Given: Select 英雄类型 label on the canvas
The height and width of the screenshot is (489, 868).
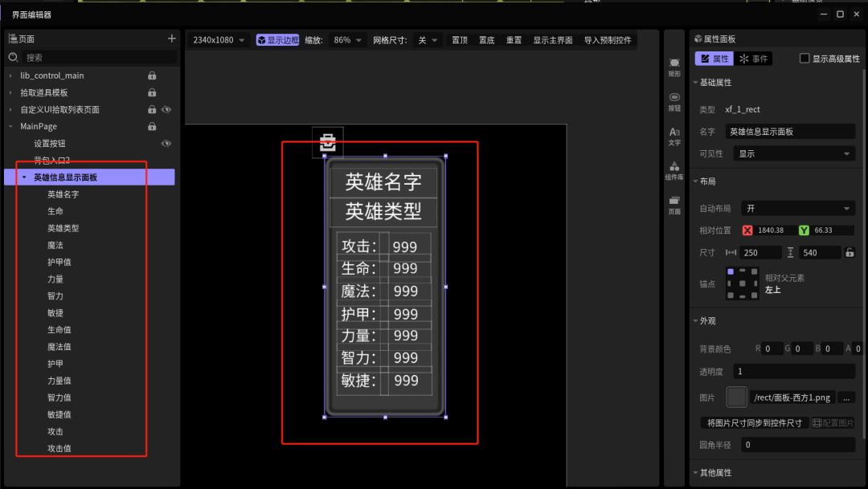Looking at the screenshot, I should pos(383,212).
